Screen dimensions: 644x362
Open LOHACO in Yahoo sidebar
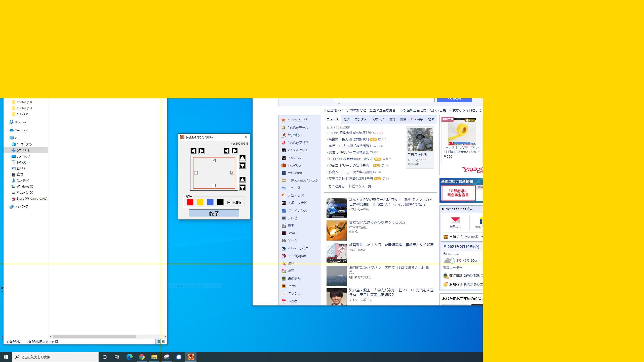coord(294,158)
